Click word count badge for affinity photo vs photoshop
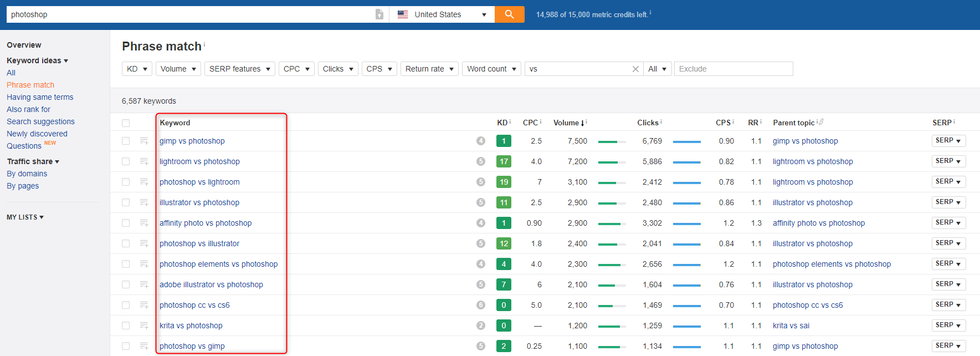 (481, 223)
